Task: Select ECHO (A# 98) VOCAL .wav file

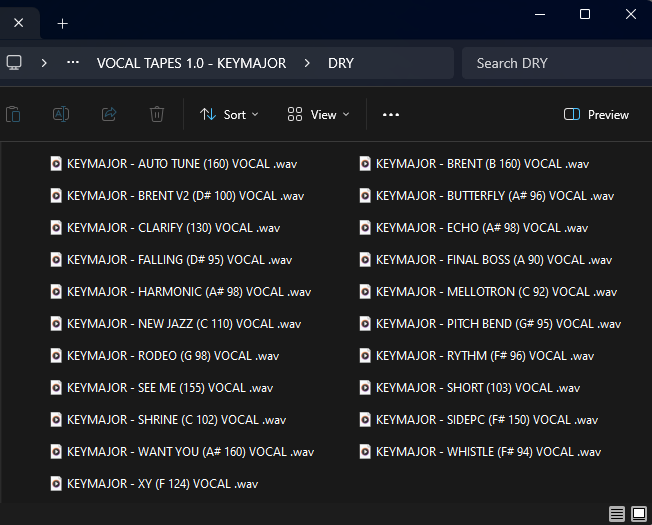Action: click(474, 228)
